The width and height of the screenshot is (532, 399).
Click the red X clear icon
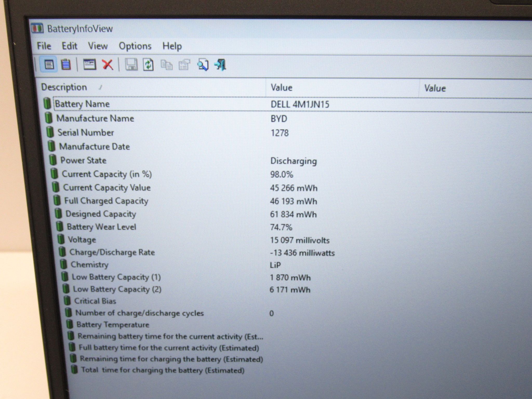tap(108, 64)
